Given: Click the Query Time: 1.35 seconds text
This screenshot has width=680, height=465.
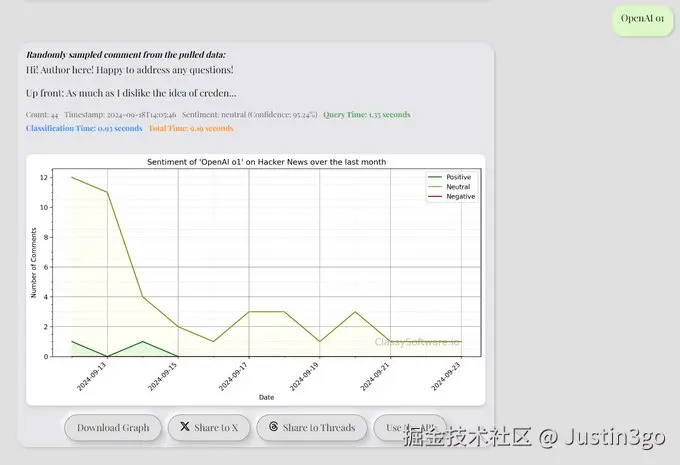Looking at the screenshot, I should [x=367, y=115].
